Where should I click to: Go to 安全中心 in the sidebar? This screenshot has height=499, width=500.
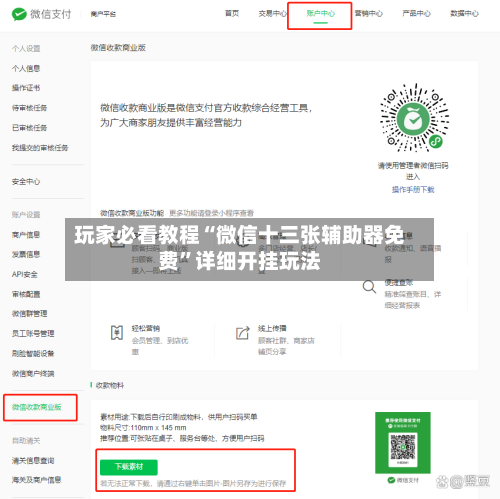tap(26, 182)
